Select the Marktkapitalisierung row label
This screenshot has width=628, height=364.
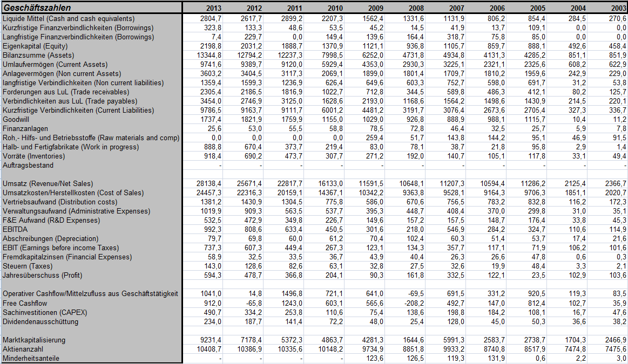34,340
